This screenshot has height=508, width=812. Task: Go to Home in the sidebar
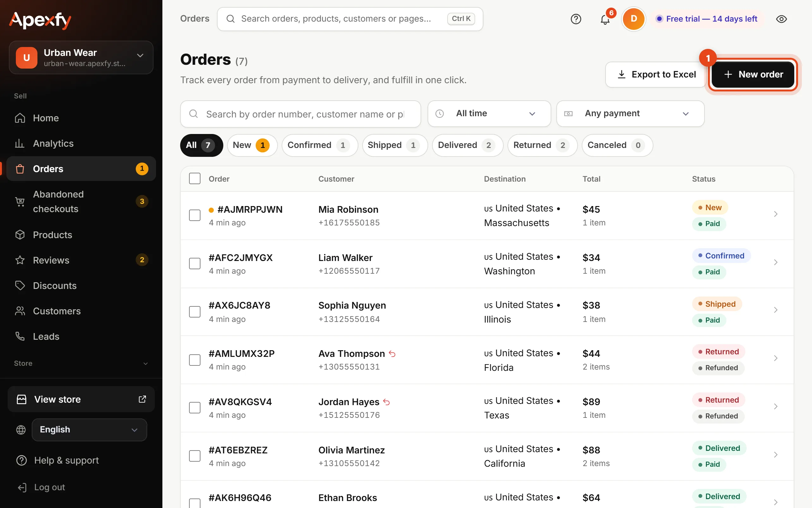coord(81,118)
